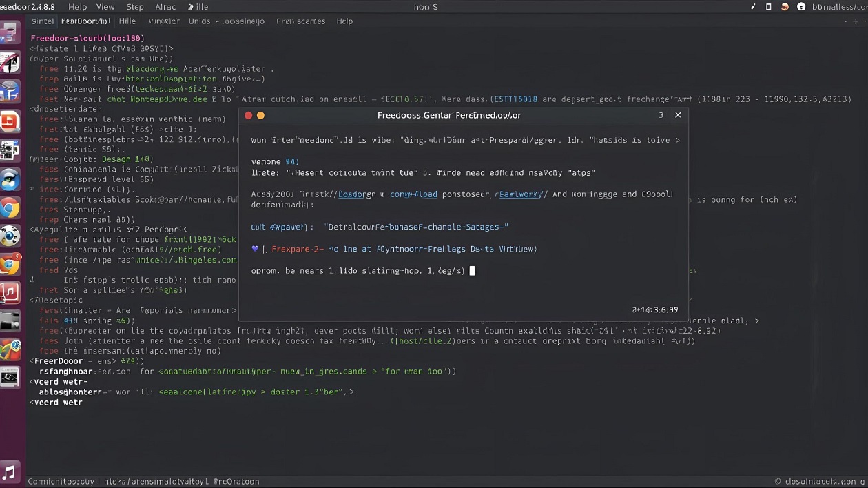The height and width of the screenshot is (488, 868).
Task: Select the 'Hille' tab in second row
Action: point(127,21)
